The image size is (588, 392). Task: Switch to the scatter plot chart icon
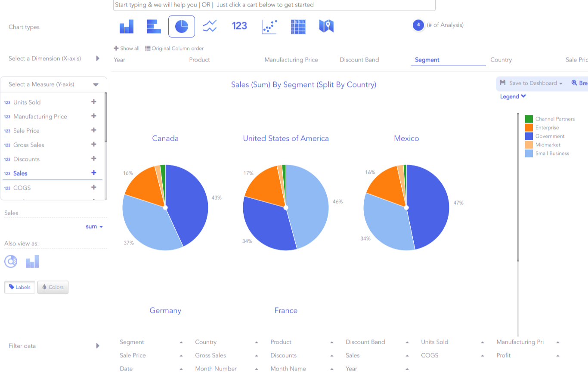click(x=269, y=27)
